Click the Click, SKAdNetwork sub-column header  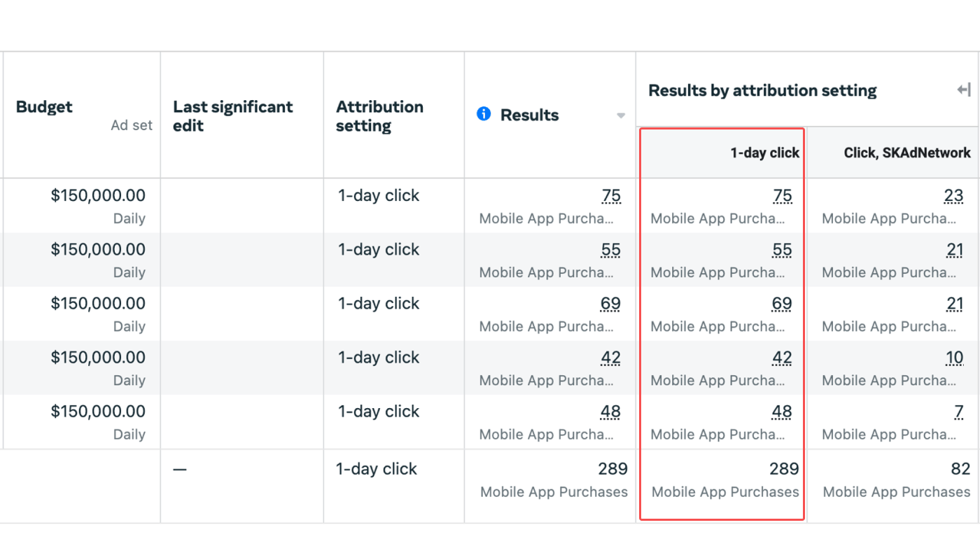click(907, 153)
